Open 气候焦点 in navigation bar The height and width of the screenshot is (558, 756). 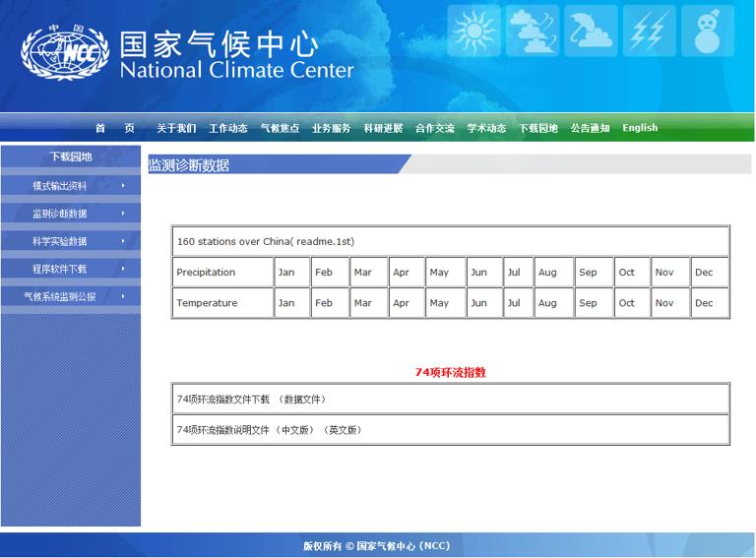pos(280,128)
